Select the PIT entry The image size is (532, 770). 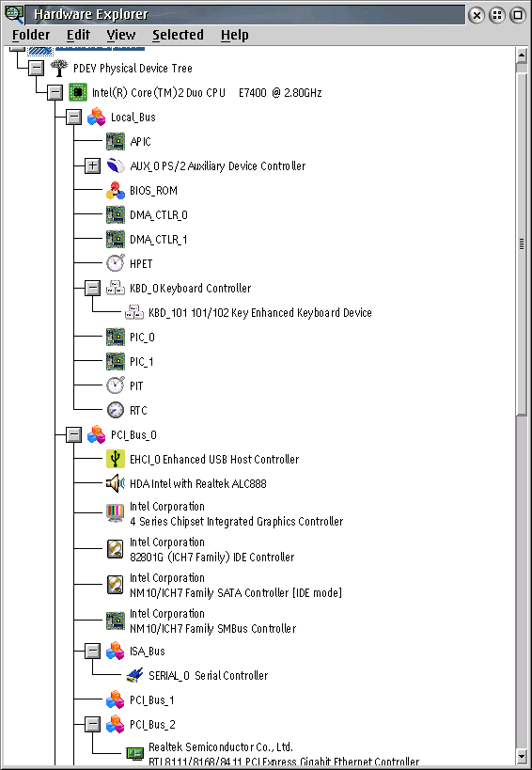[136, 386]
